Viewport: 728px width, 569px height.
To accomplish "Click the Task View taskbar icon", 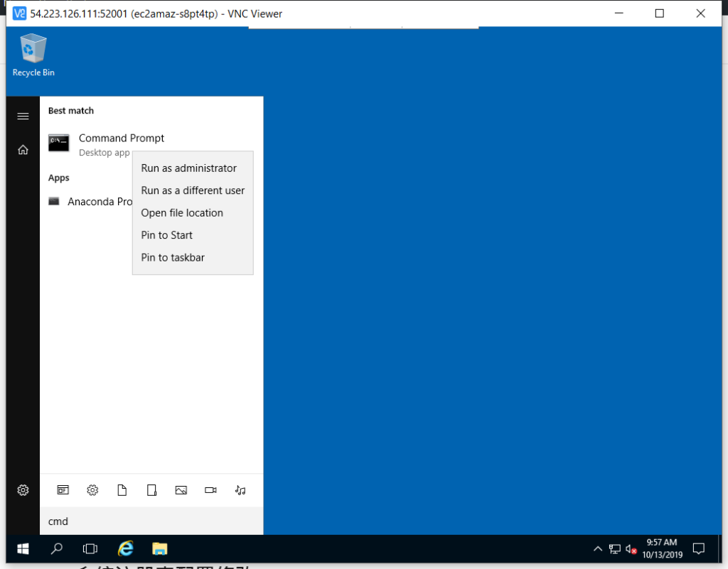I will point(90,548).
